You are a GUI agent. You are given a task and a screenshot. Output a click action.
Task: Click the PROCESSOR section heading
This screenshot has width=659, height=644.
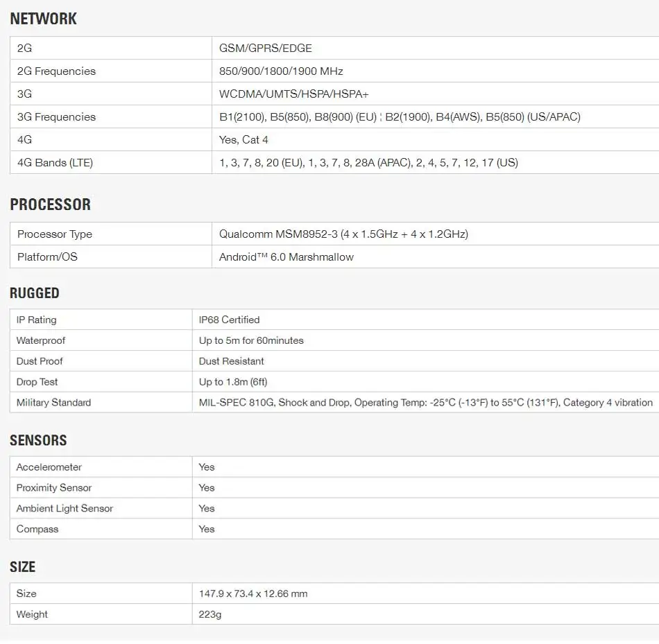tap(51, 204)
